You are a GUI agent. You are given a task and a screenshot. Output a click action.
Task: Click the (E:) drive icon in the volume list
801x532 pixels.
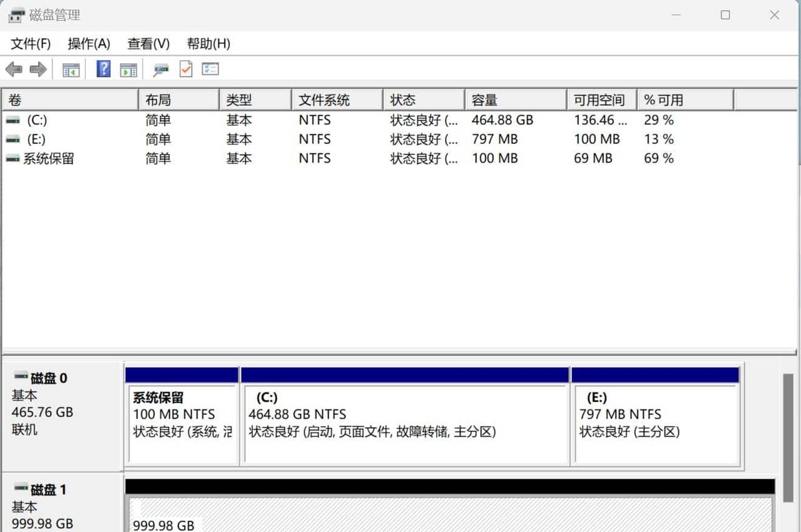point(13,139)
